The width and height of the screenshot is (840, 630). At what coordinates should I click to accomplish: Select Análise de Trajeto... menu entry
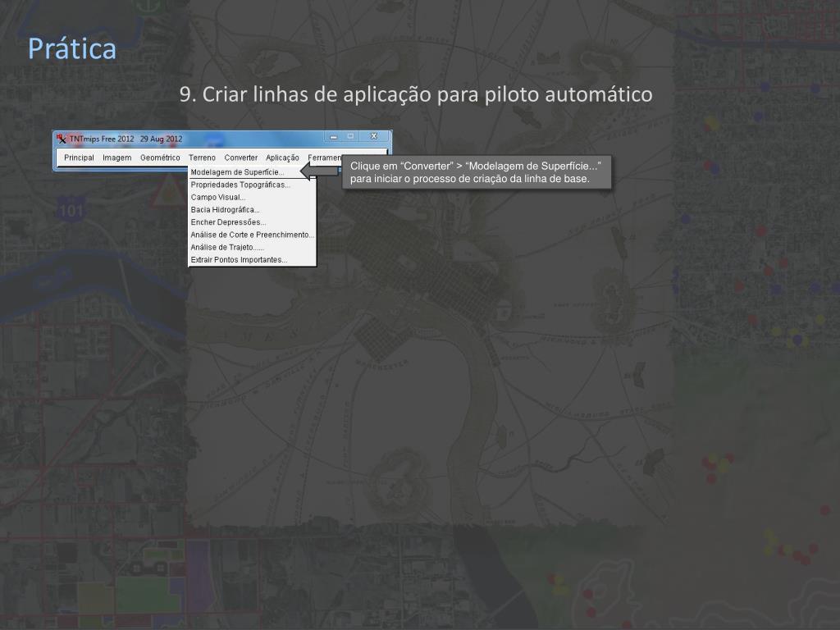click(x=252, y=247)
